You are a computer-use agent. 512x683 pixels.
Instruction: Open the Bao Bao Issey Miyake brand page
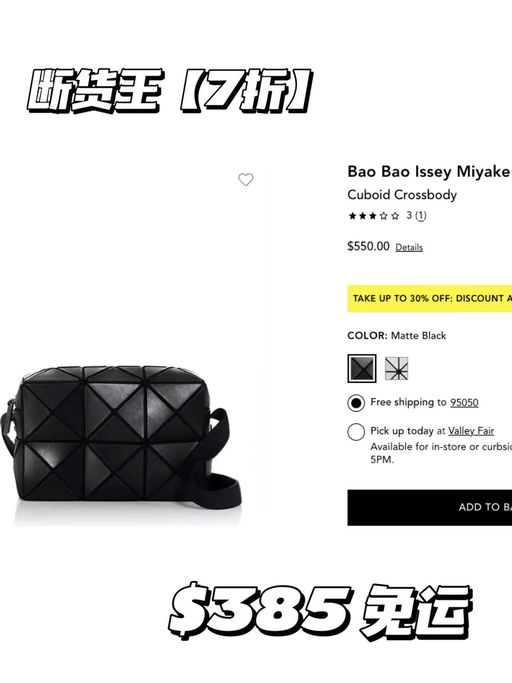click(x=428, y=172)
